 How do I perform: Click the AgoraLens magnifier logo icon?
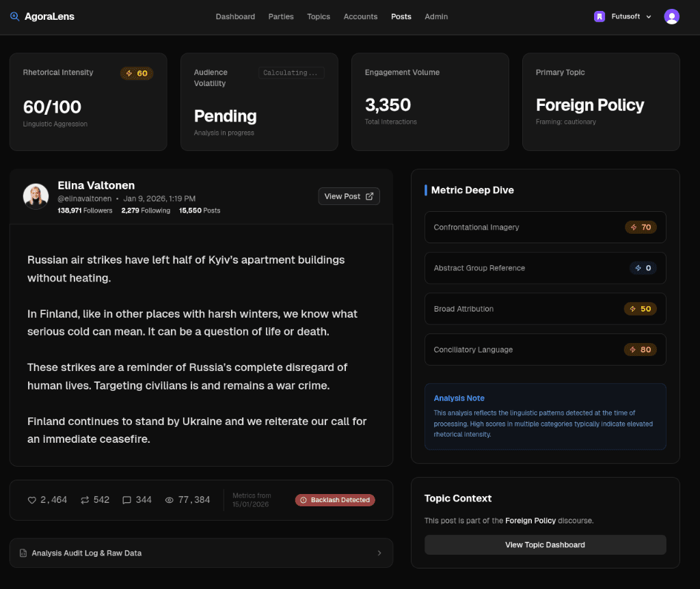(x=14, y=16)
